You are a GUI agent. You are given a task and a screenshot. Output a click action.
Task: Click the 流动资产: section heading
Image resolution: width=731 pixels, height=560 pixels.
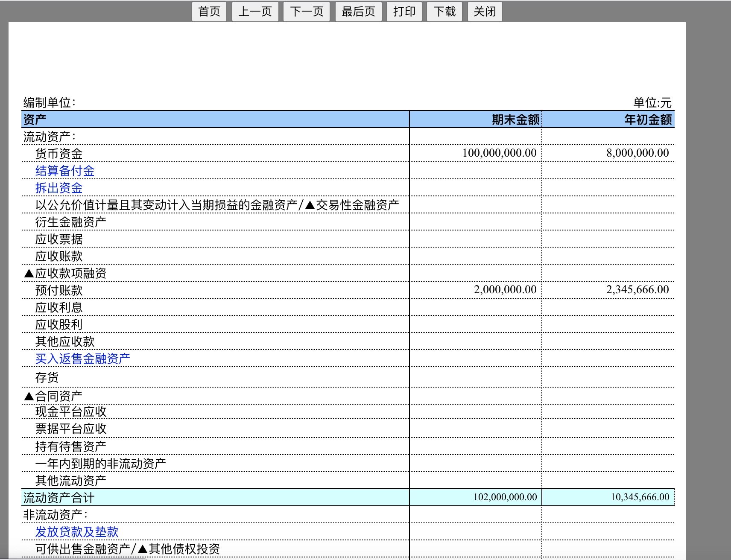(50, 137)
